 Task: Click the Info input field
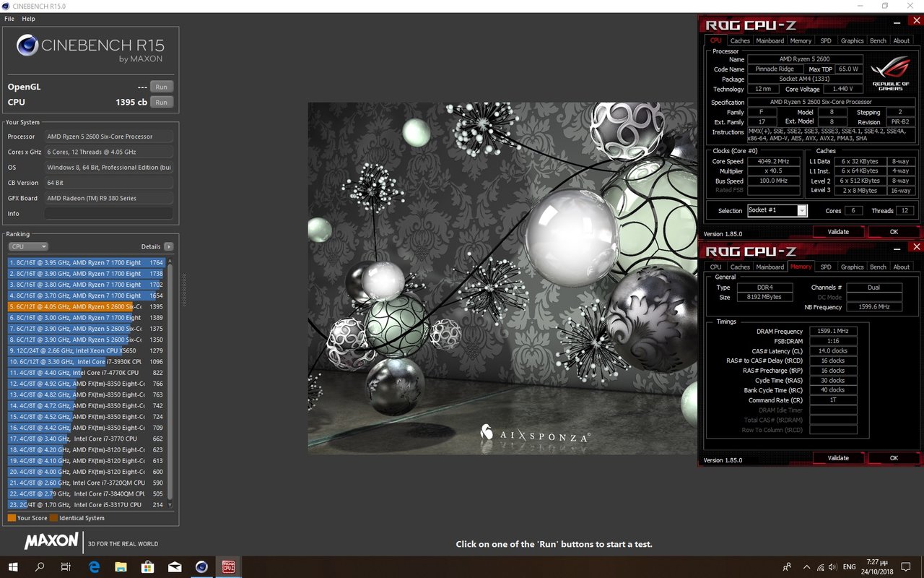click(x=108, y=214)
